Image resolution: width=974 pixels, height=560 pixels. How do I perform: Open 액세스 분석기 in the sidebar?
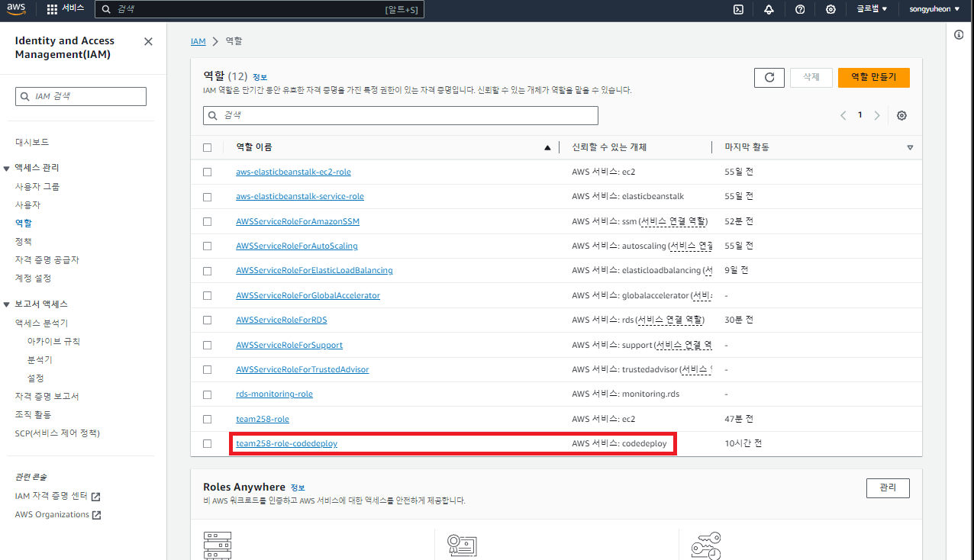click(41, 323)
